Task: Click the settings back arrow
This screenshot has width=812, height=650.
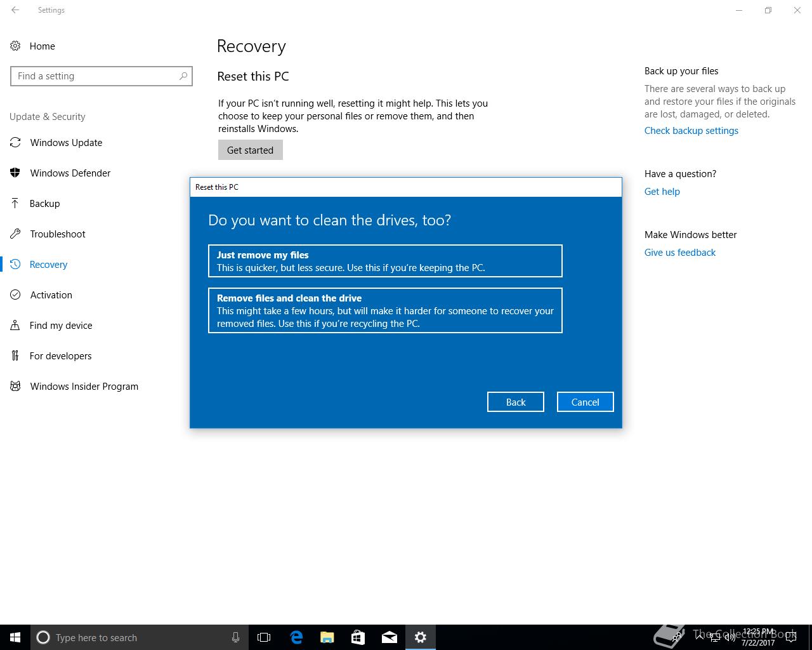Action: (x=15, y=10)
